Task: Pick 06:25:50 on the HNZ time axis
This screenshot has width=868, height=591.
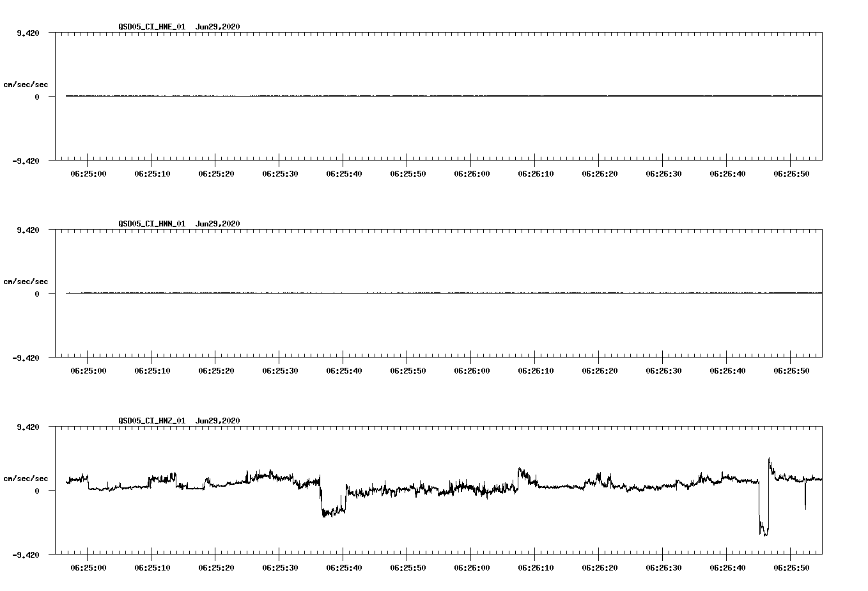Action: coord(408,567)
